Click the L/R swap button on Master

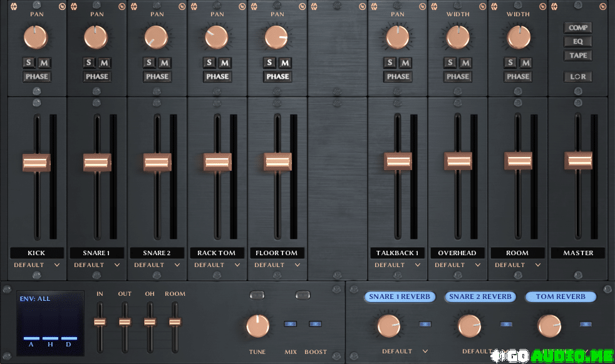pos(578,76)
